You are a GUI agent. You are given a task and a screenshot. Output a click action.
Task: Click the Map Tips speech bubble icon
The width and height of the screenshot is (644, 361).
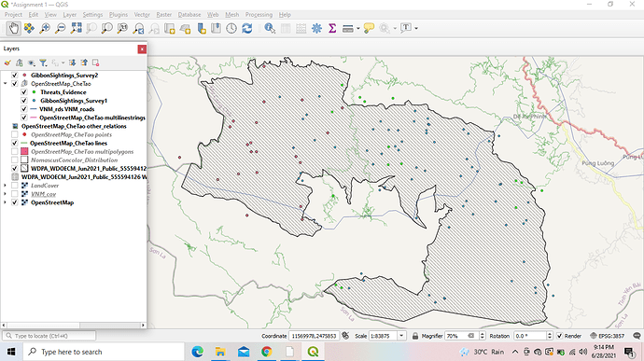tap(369, 28)
